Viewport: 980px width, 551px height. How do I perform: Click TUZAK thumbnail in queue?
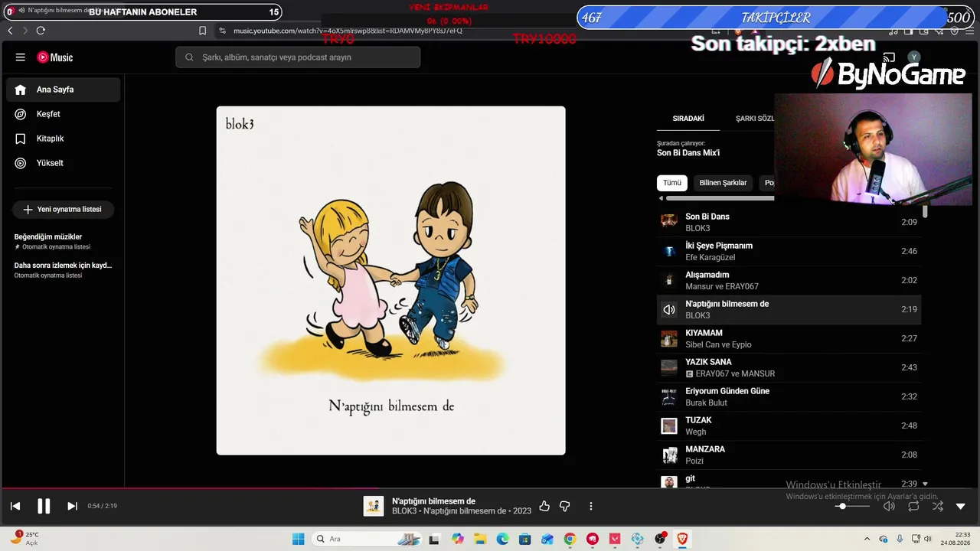669,425
